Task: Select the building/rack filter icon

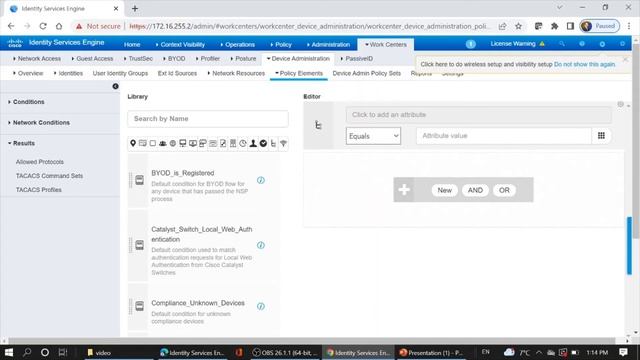Action: pyautogui.click(x=233, y=143)
